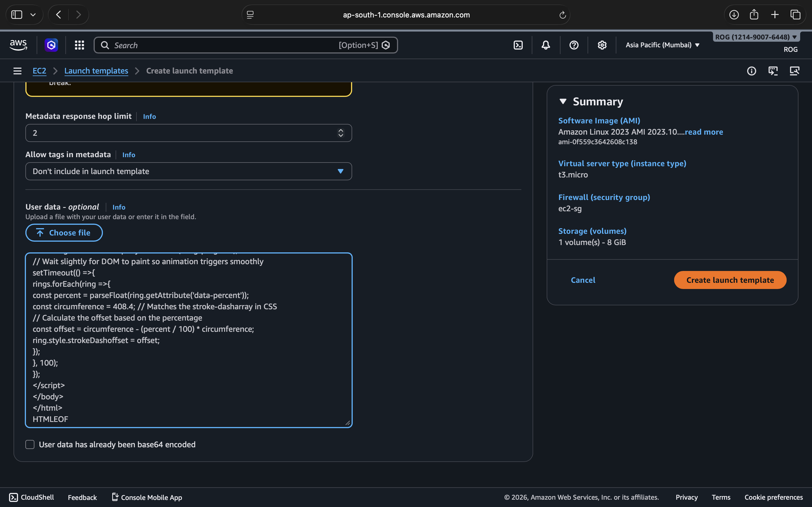The height and width of the screenshot is (507, 812).
Task: Click inside the user data text area
Action: click(188, 340)
